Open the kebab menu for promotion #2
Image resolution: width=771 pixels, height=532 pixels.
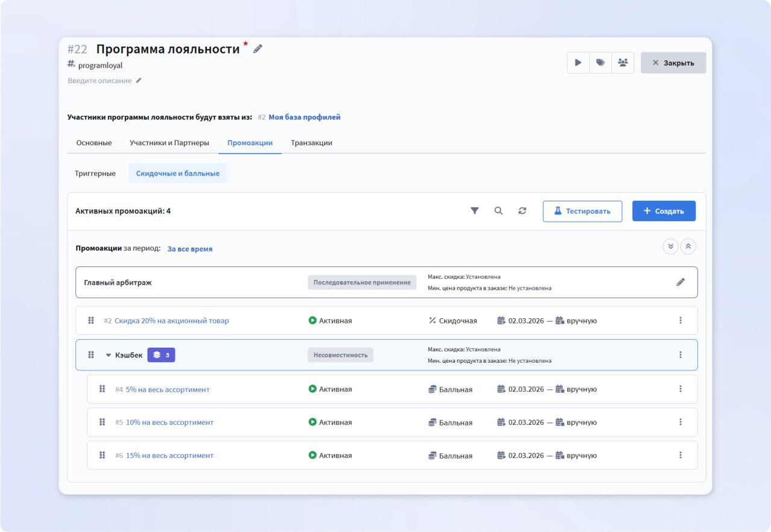pos(681,320)
